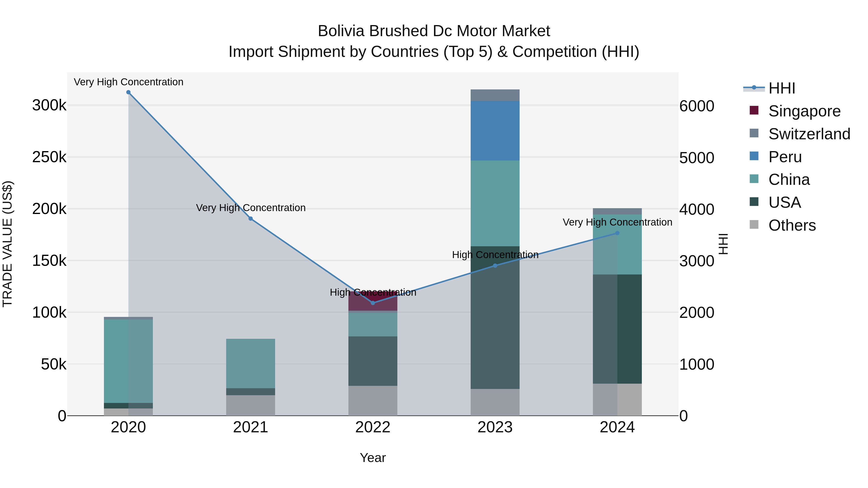Click the Bolivia Brushed Dc Motor Market title
868x488 pixels.
point(434,31)
